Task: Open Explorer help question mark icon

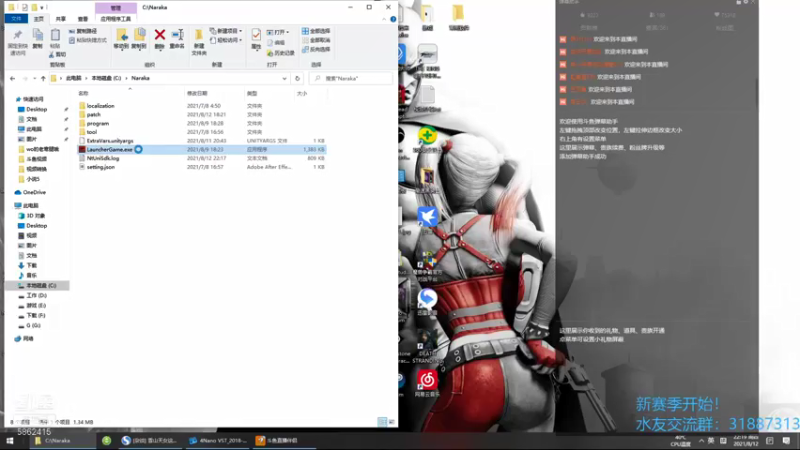Action: pyautogui.click(x=393, y=19)
